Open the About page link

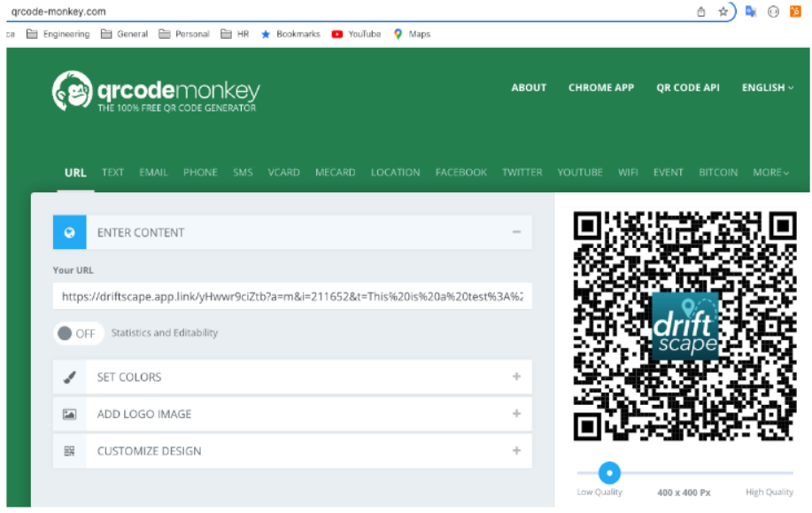(x=529, y=88)
